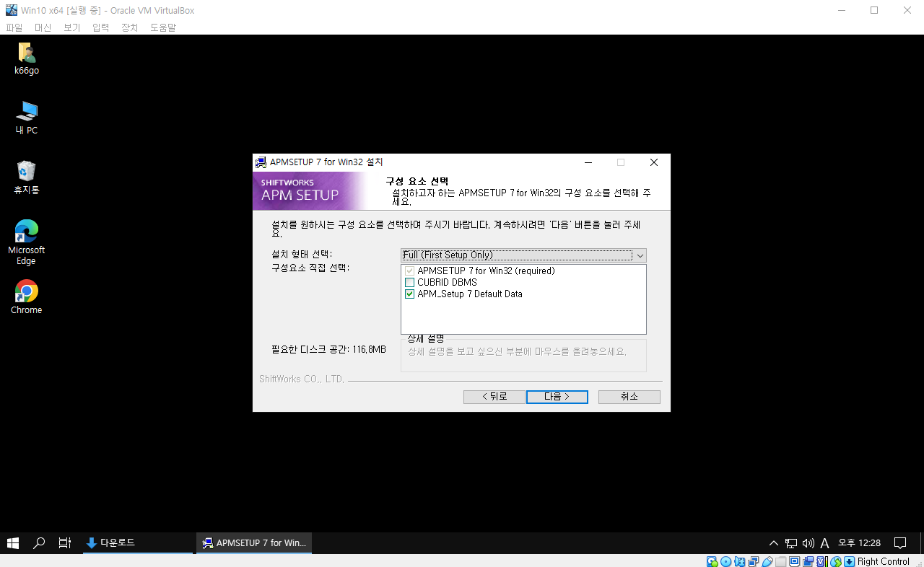Open the 장치 menu in VirtualBox
The image size is (924, 567).
click(x=129, y=27)
